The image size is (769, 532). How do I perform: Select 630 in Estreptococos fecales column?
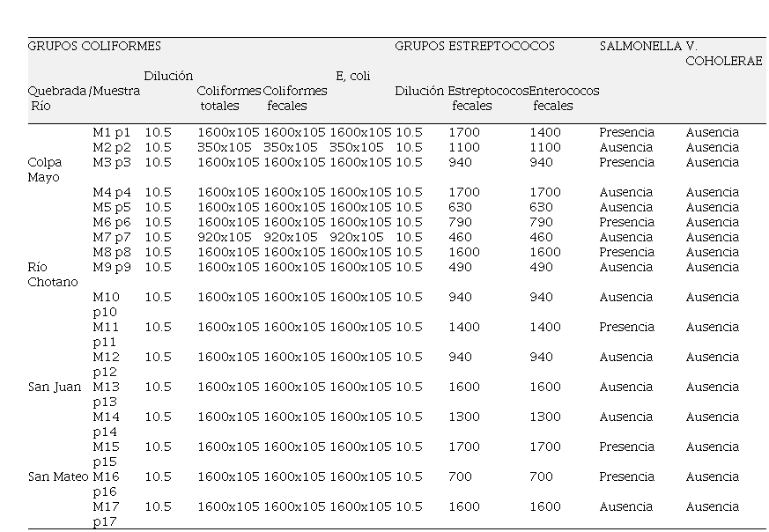point(460,207)
